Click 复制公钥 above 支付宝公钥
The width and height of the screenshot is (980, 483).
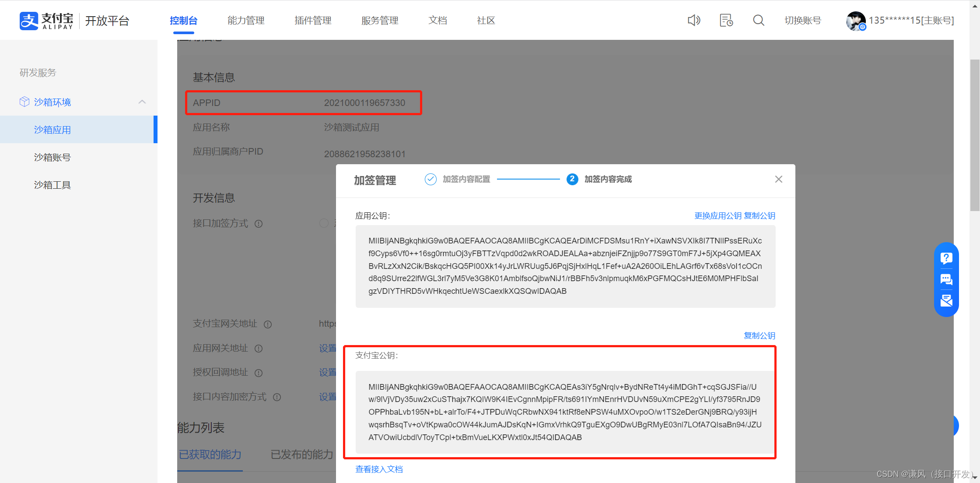coord(759,336)
